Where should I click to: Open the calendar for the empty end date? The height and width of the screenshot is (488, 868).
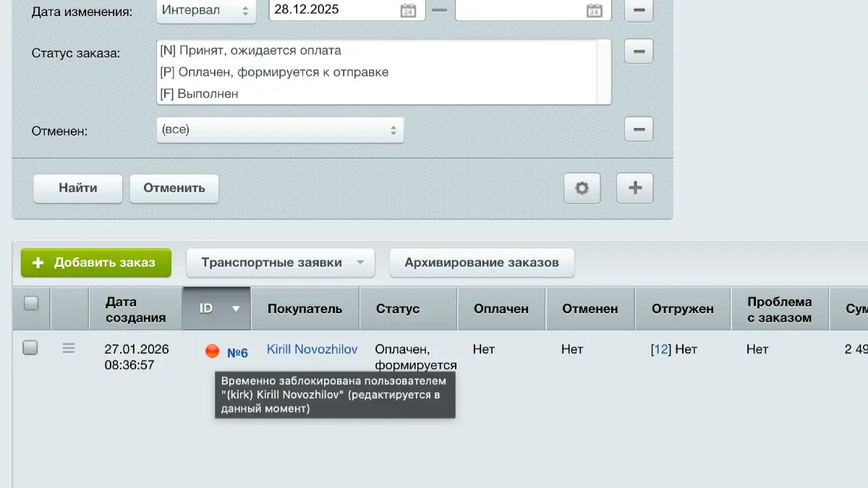pos(595,10)
